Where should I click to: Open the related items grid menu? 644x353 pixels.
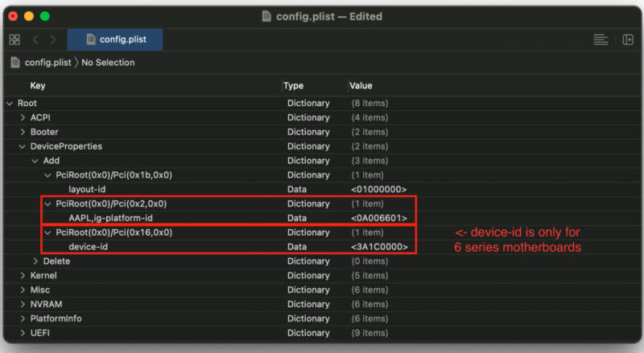click(14, 39)
